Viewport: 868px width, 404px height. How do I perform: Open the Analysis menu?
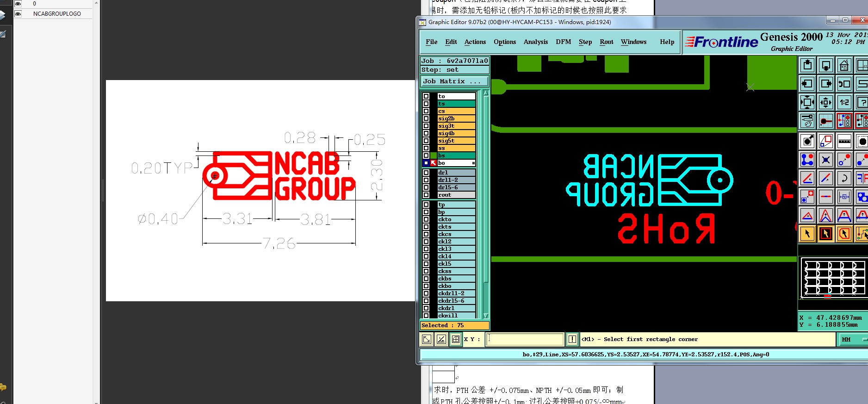pos(536,42)
